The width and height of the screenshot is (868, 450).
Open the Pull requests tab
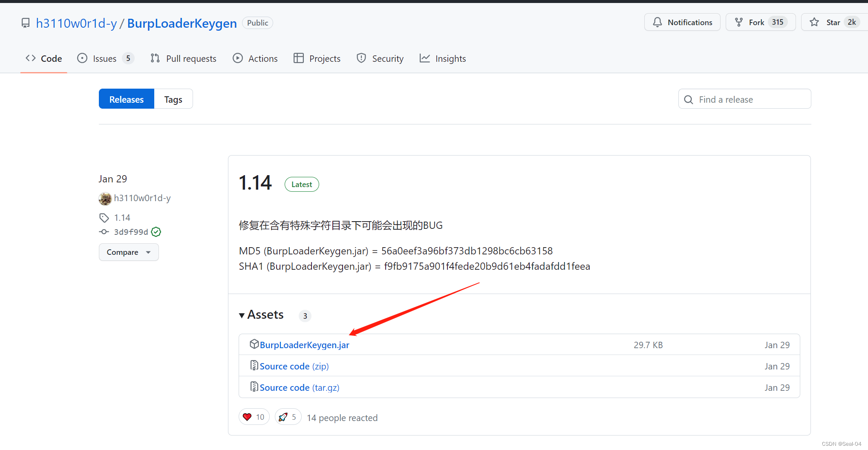click(x=183, y=58)
